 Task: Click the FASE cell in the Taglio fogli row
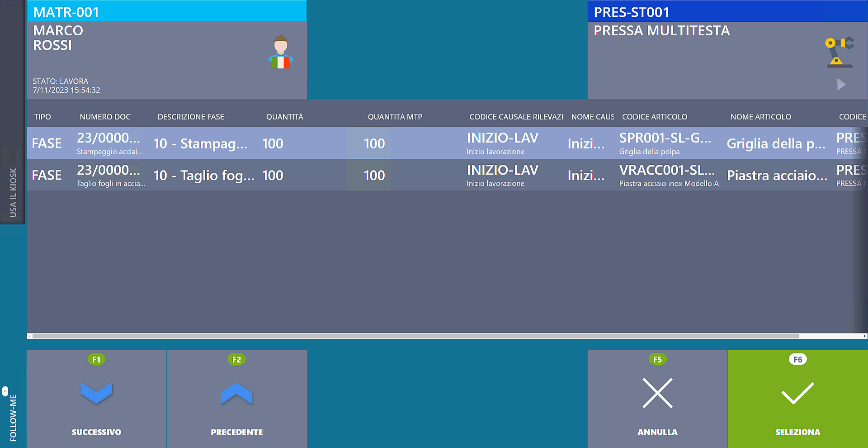47,175
